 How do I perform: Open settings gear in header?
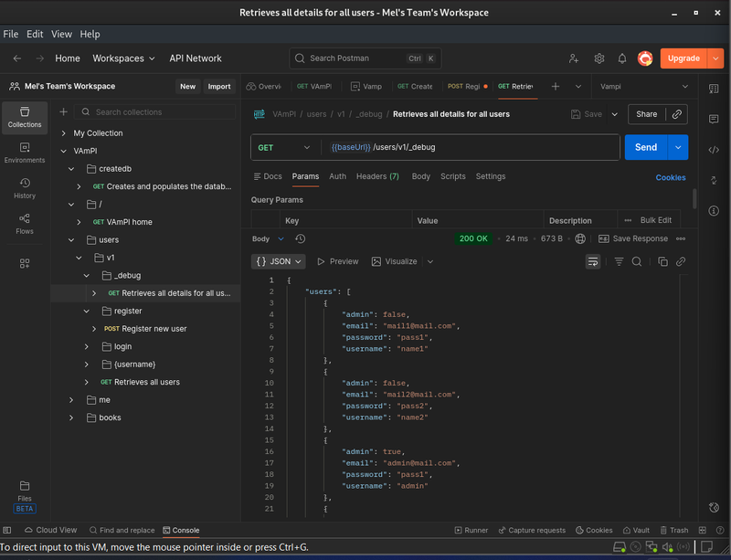coord(599,58)
